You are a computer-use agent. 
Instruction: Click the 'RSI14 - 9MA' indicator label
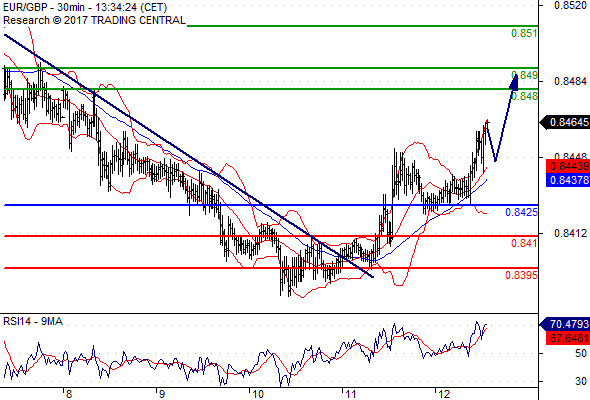point(33,321)
